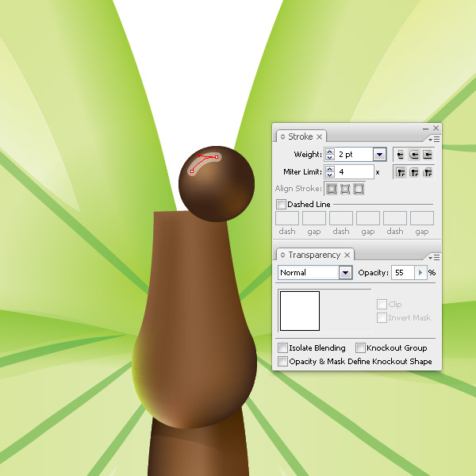Click the third gap input field

(x=422, y=218)
